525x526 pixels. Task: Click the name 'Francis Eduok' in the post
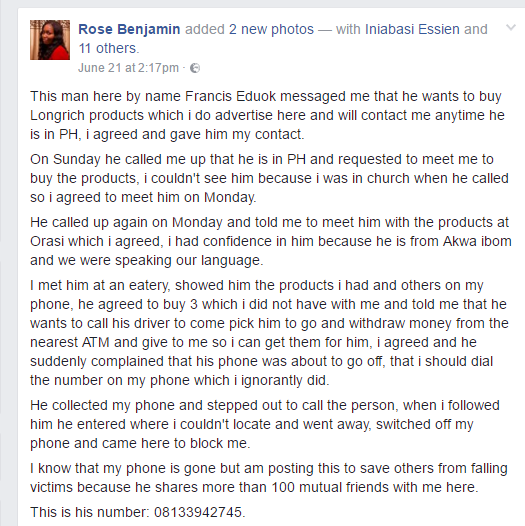pos(230,97)
